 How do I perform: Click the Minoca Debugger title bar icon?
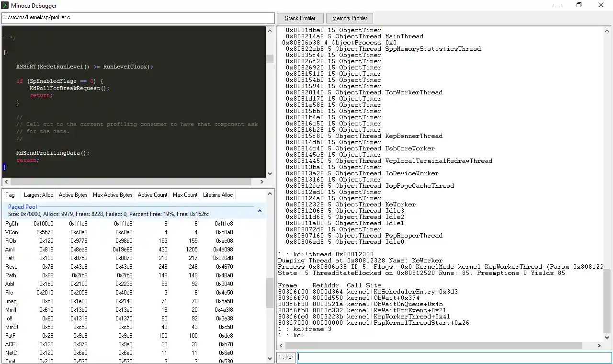click(5, 5)
